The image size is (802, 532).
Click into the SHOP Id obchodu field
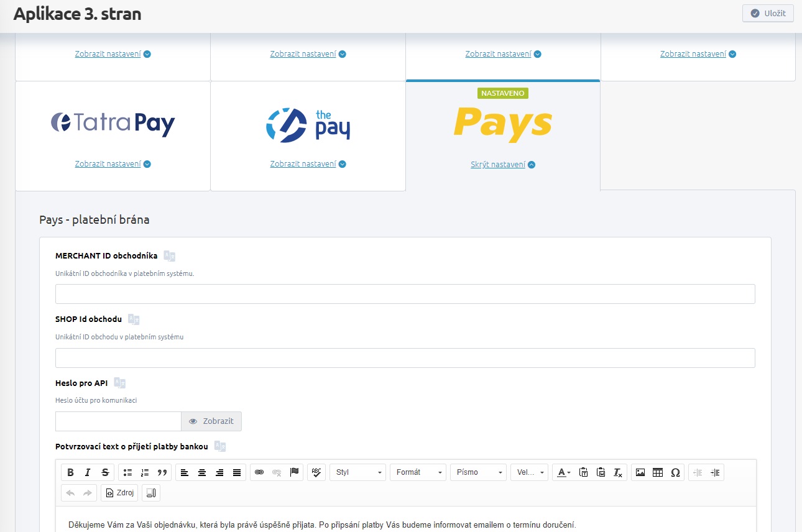(405, 358)
